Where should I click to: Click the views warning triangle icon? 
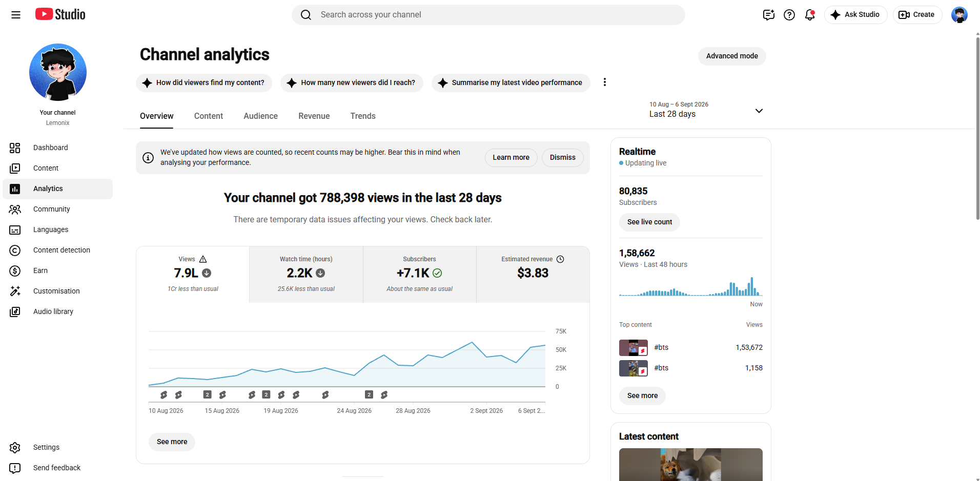pyautogui.click(x=203, y=259)
